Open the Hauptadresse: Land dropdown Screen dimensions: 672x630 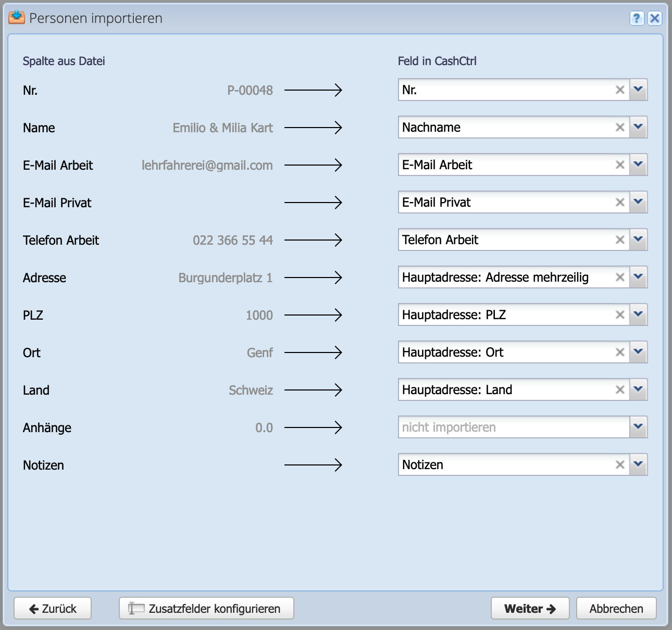tap(638, 389)
